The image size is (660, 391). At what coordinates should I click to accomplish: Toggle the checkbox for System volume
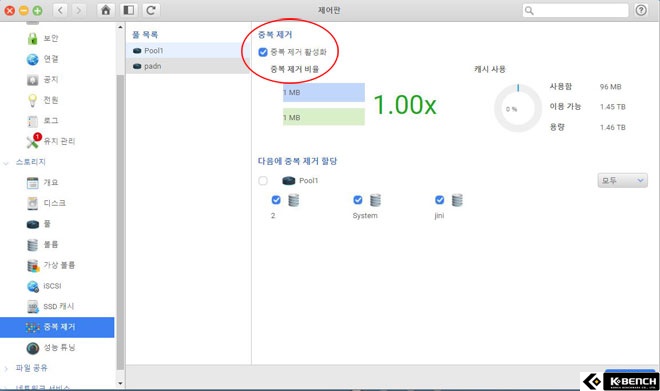point(358,200)
